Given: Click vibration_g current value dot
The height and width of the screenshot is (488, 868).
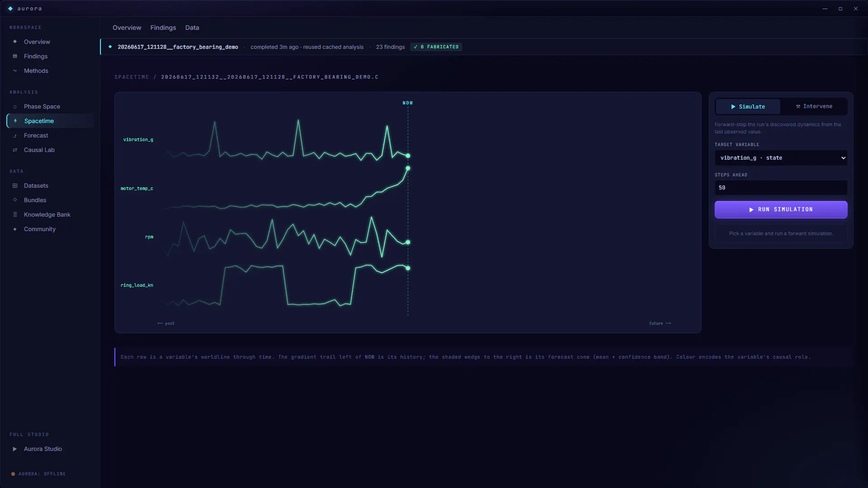Looking at the screenshot, I should pos(408,156).
